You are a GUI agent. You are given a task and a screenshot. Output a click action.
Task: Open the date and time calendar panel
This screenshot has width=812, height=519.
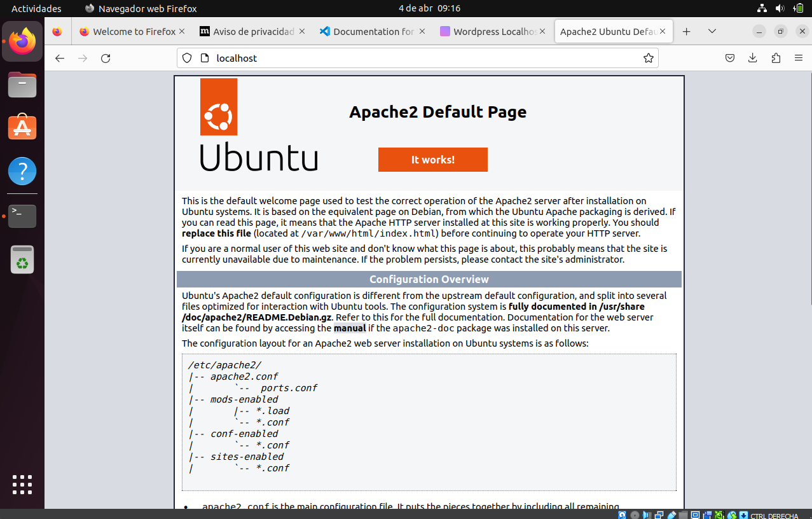[429, 8]
